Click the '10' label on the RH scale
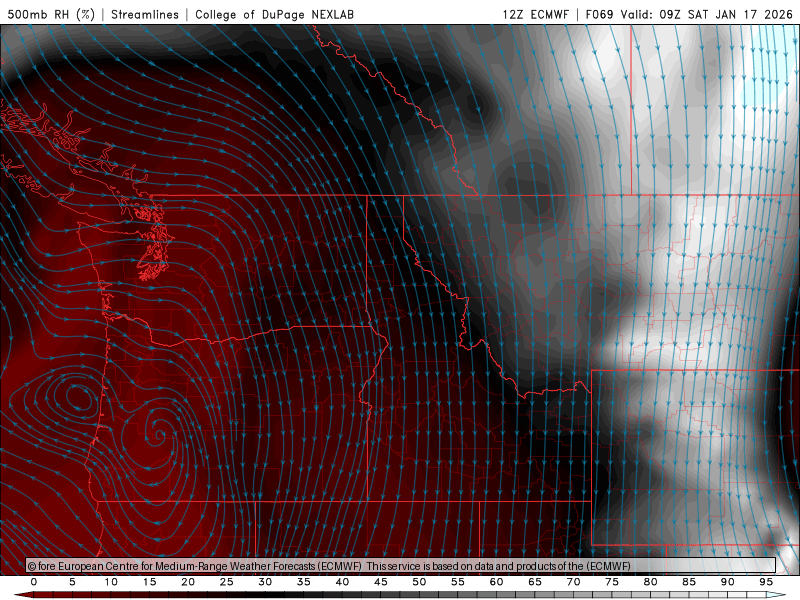The image size is (800, 600). coord(111,582)
